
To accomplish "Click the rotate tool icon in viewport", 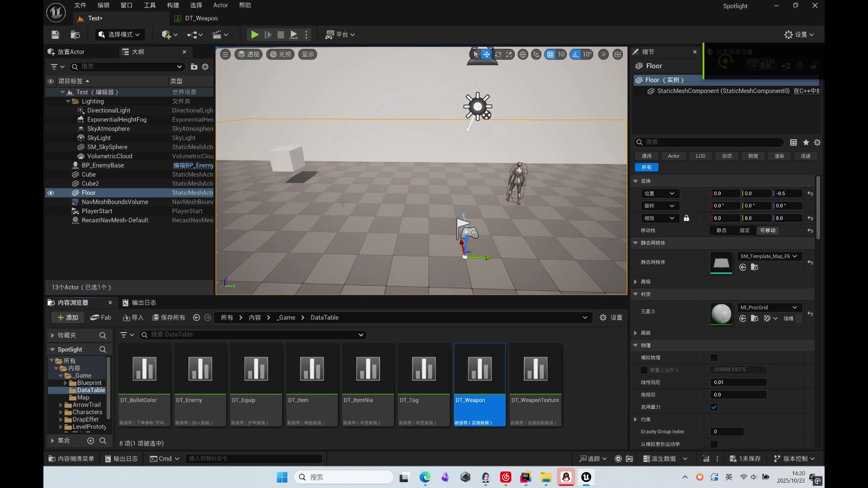I will click(498, 54).
